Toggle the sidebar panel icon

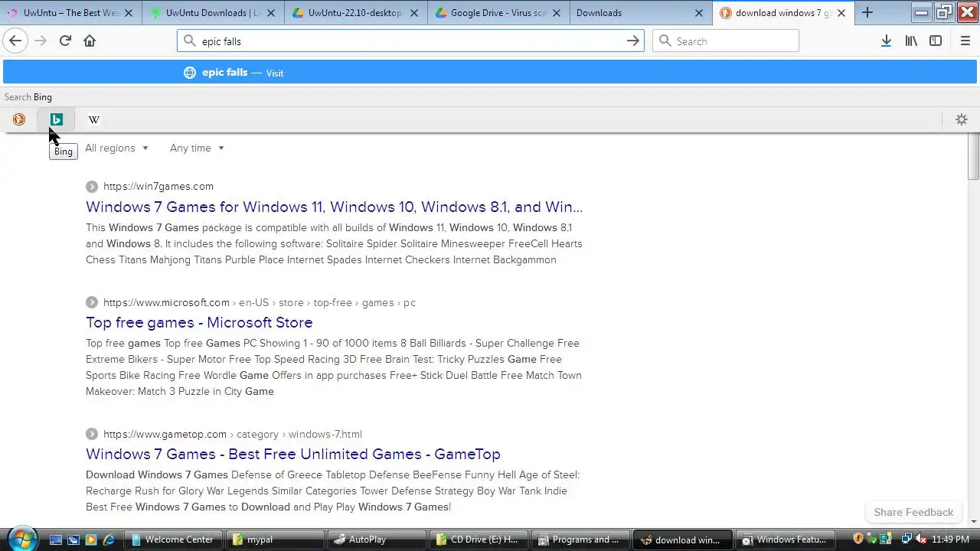(x=936, y=41)
